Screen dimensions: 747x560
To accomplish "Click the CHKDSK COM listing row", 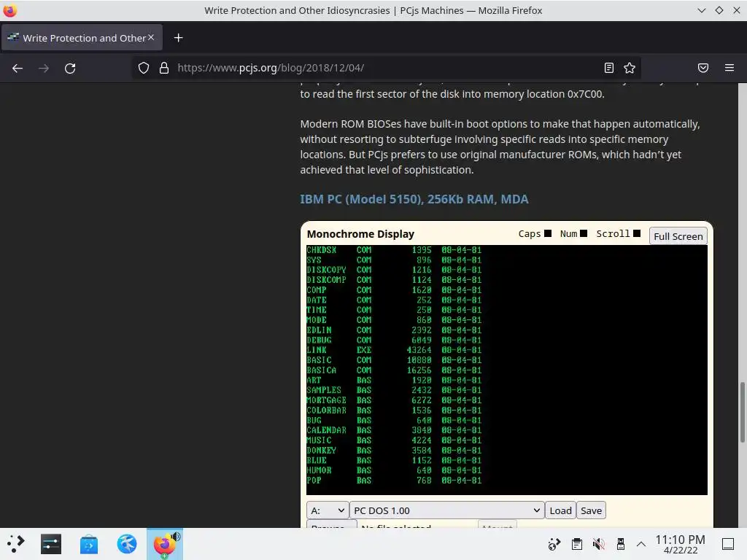I will click(394, 250).
